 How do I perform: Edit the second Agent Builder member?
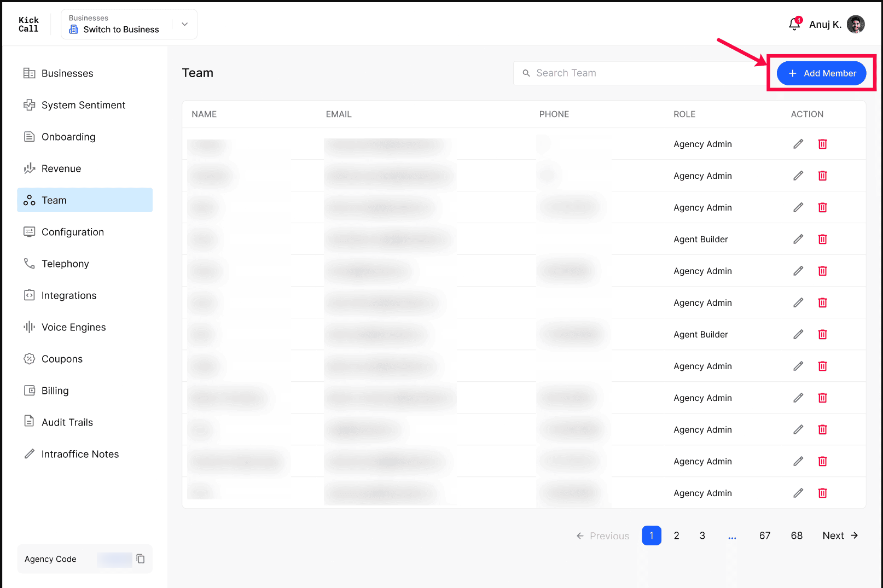(x=798, y=334)
